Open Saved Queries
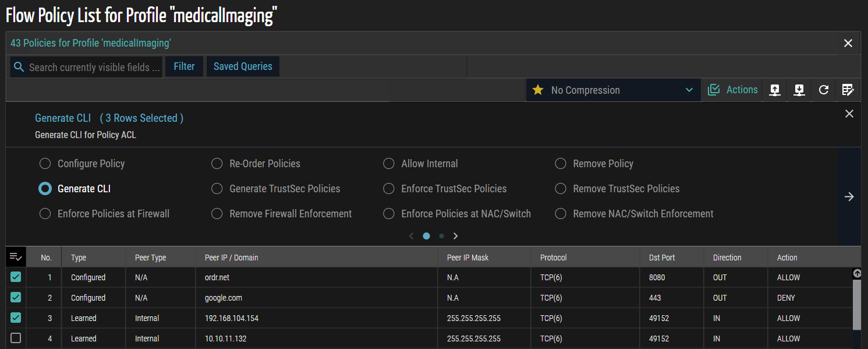868x349 pixels. point(243,66)
